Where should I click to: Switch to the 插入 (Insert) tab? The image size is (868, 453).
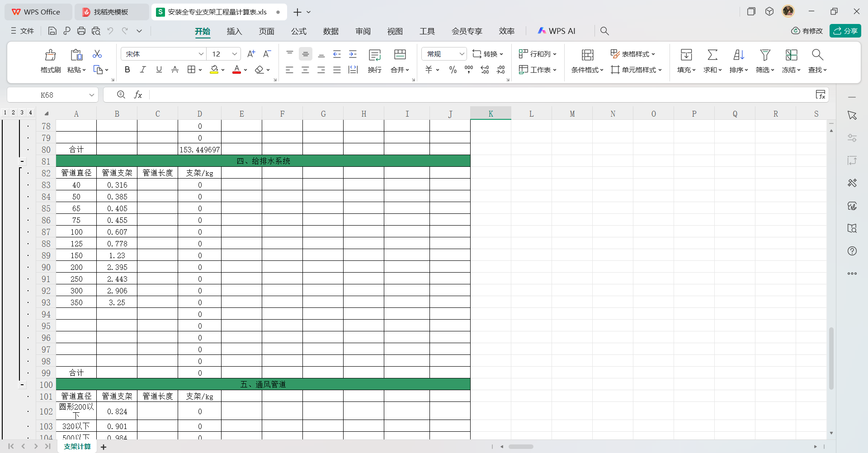point(234,31)
